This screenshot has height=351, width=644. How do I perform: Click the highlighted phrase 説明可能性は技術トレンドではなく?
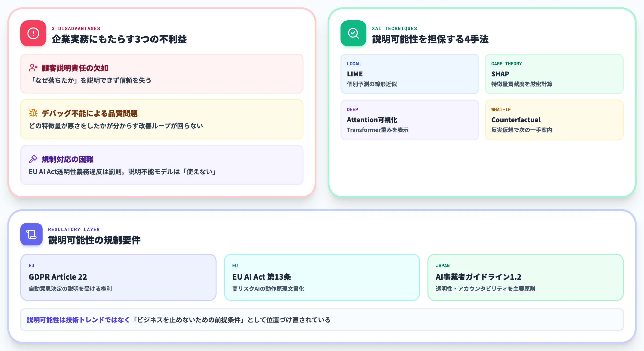[78, 320]
